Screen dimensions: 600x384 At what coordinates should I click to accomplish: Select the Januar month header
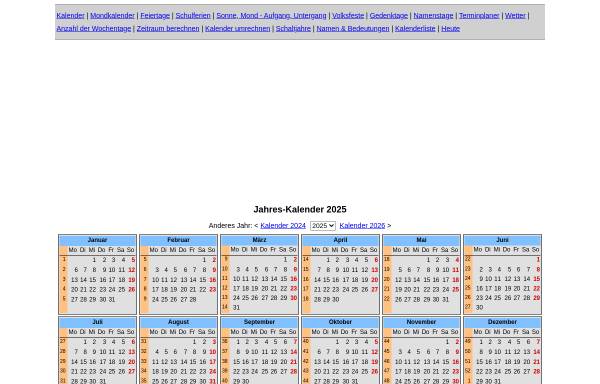[x=98, y=240]
